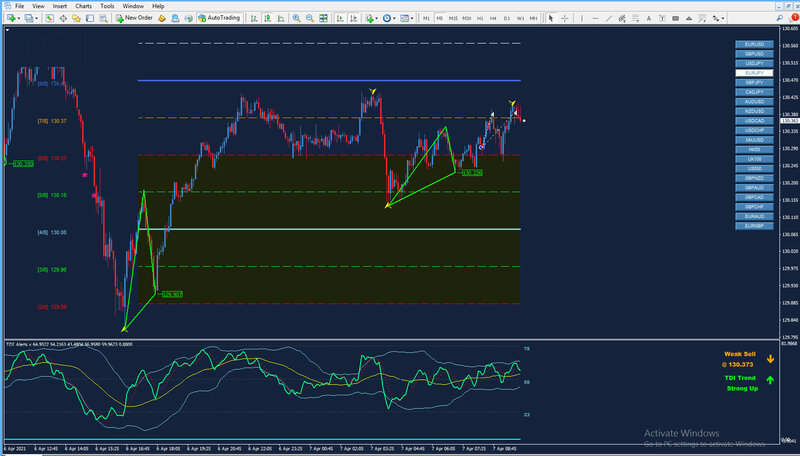Select the crosshair cursor tool
800x456 pixels.
(565, 18)
